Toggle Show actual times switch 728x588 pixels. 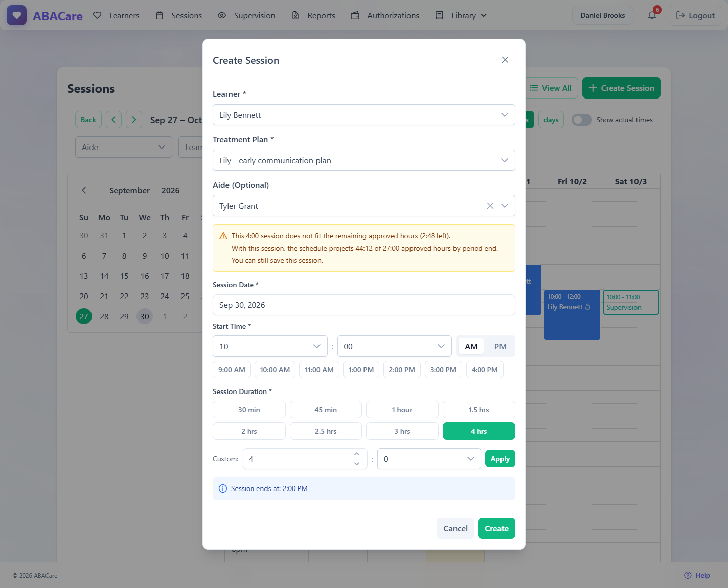(581, 120)
